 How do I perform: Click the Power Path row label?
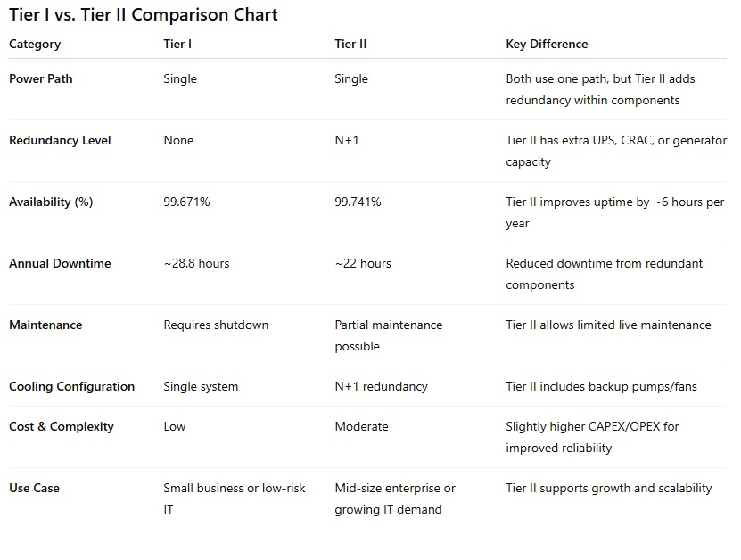(41, 78)
